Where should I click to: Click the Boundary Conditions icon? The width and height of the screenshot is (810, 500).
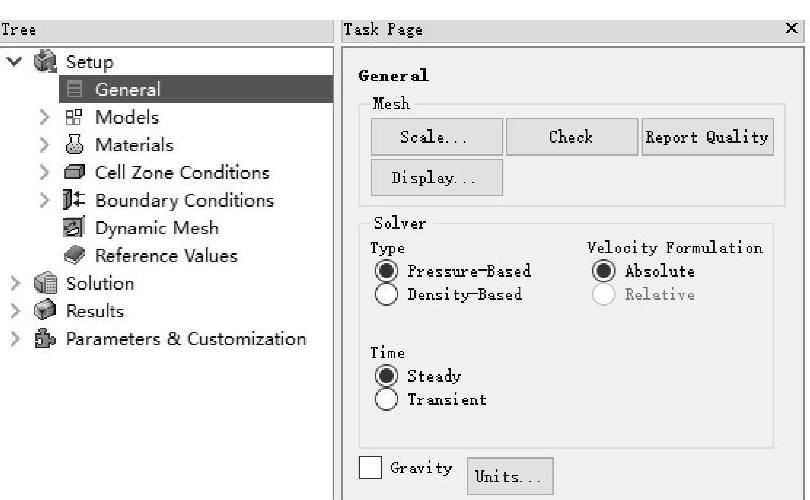(74, 200)
